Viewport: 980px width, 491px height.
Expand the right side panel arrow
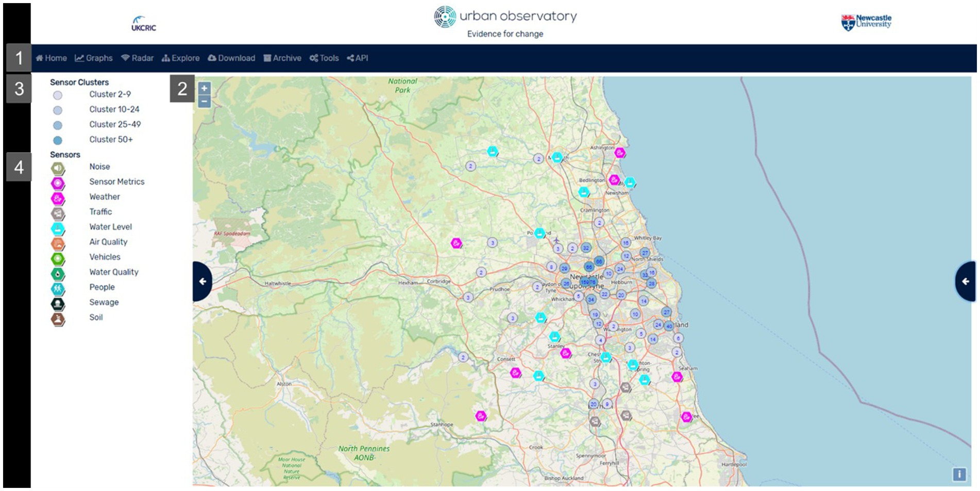coord(965,282)
